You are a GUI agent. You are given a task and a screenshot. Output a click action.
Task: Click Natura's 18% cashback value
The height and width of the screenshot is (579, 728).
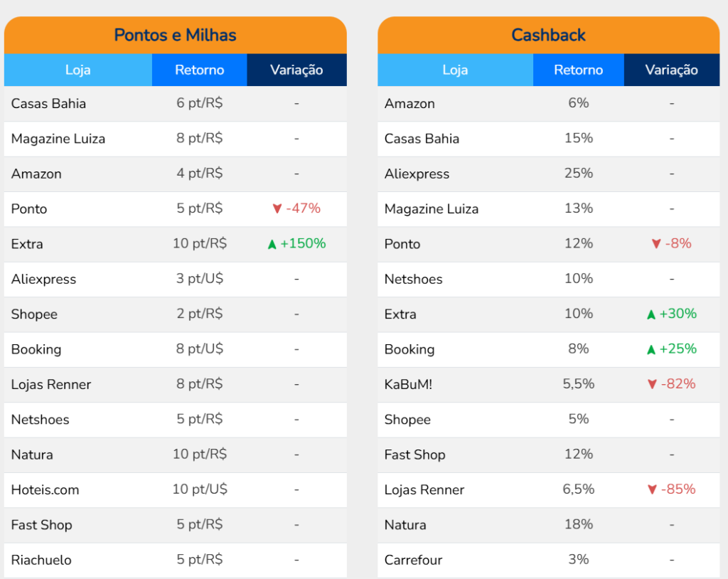point(578,524)
